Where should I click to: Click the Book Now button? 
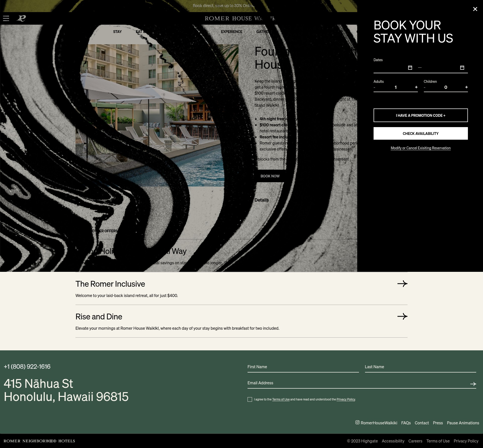coord(270,176)
